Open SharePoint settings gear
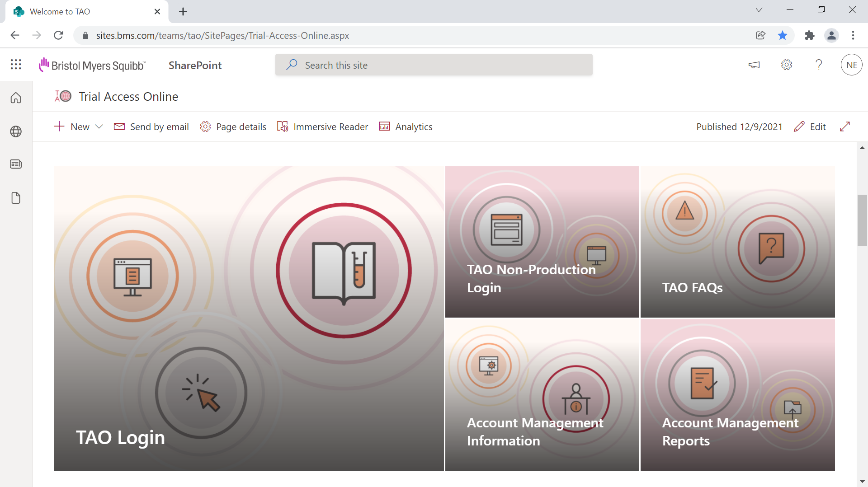 point(787,65)
